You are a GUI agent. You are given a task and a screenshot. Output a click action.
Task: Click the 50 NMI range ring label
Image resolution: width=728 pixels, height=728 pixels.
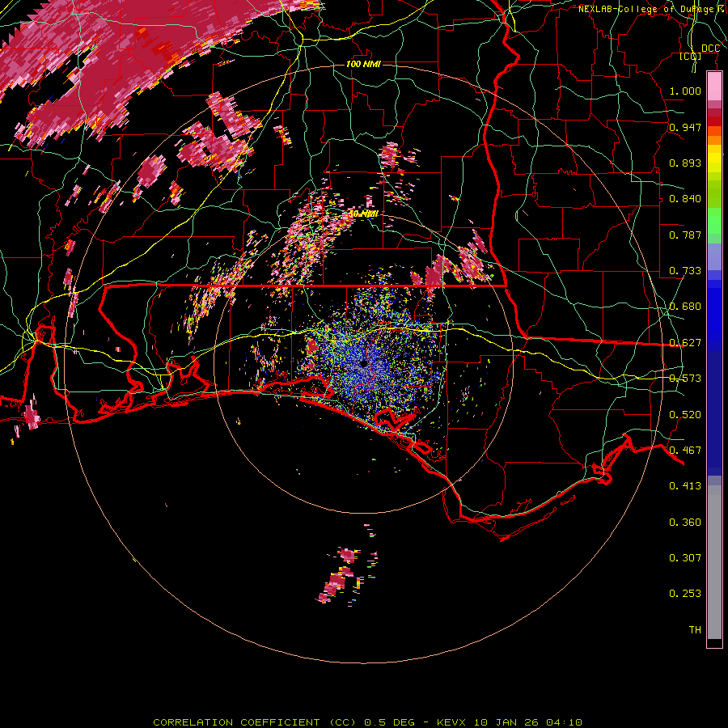(363, 214)
